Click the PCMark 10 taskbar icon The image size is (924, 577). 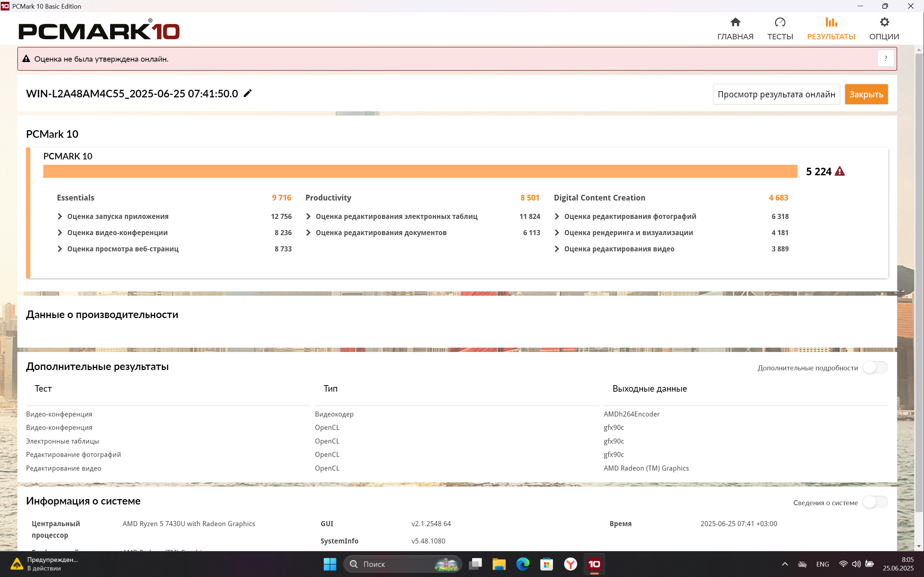tap(594, 564)
